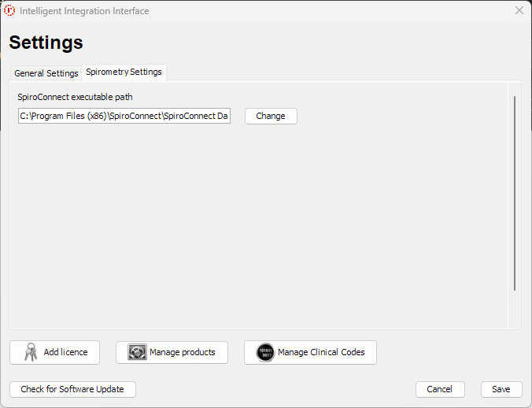The height and width of the screenshot is (408, 532).
Task: Click the binary code icon on Manage Clinical Codes
Action: coord(265,352)
